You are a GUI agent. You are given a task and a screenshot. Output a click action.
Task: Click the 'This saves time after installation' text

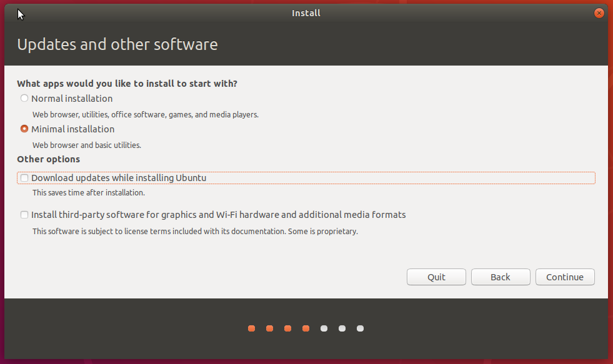tap(89, 193)
